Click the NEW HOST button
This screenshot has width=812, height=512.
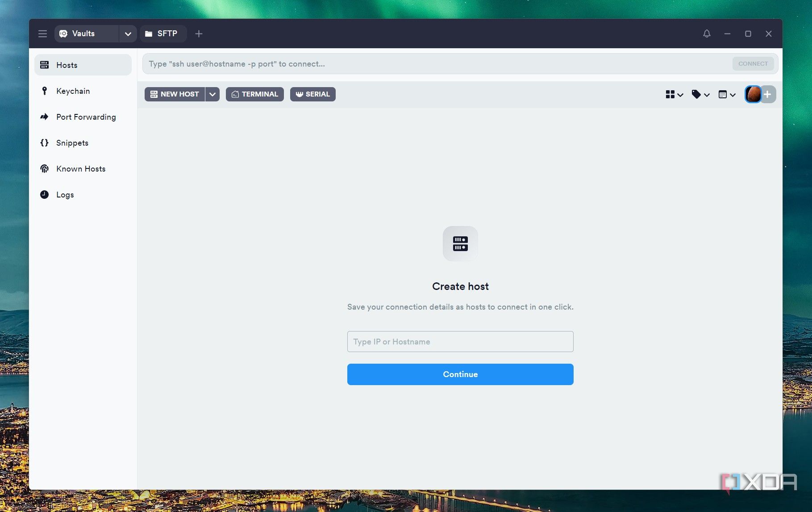175,94
